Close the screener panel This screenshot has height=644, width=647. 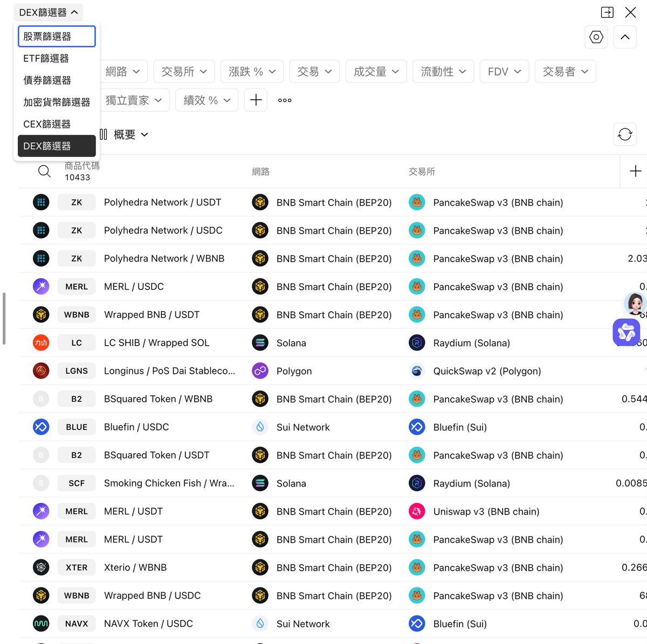(630, 12)
